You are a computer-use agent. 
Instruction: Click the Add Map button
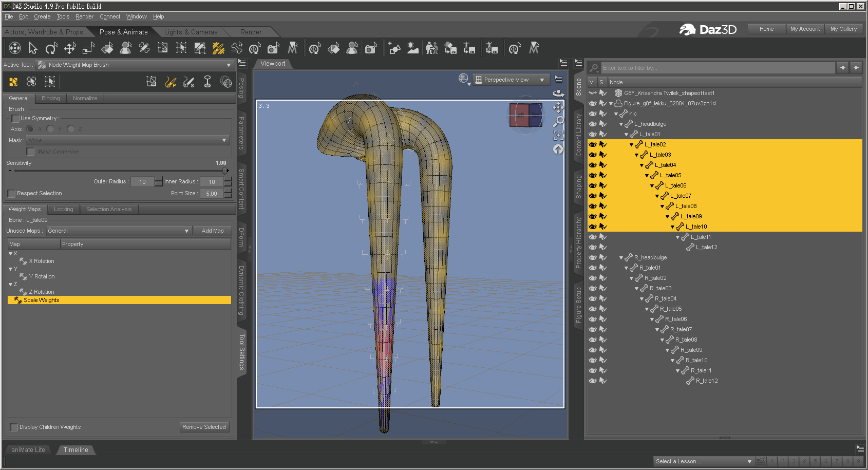[x=213, y=231]
